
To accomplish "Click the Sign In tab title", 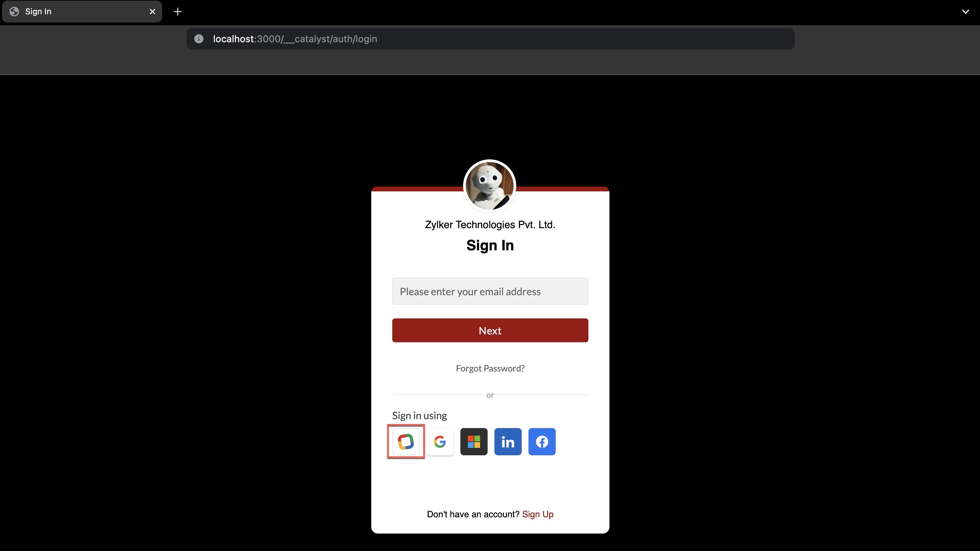I will (x=38, y=12).
